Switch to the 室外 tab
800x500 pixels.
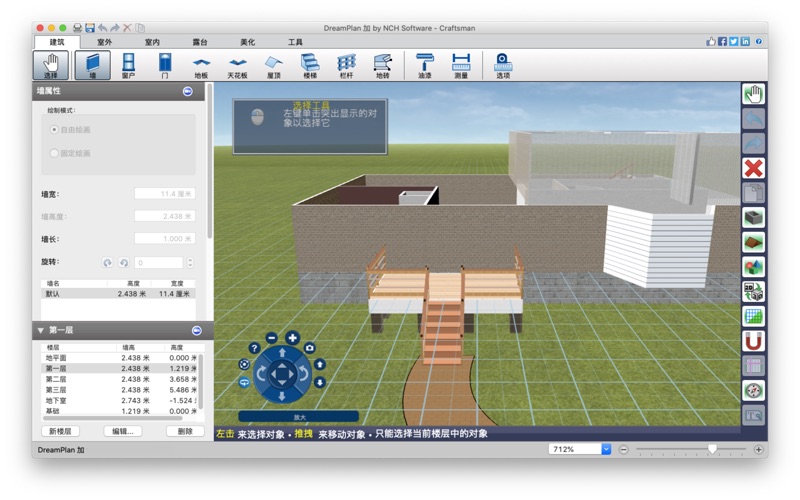click(105, 42)
